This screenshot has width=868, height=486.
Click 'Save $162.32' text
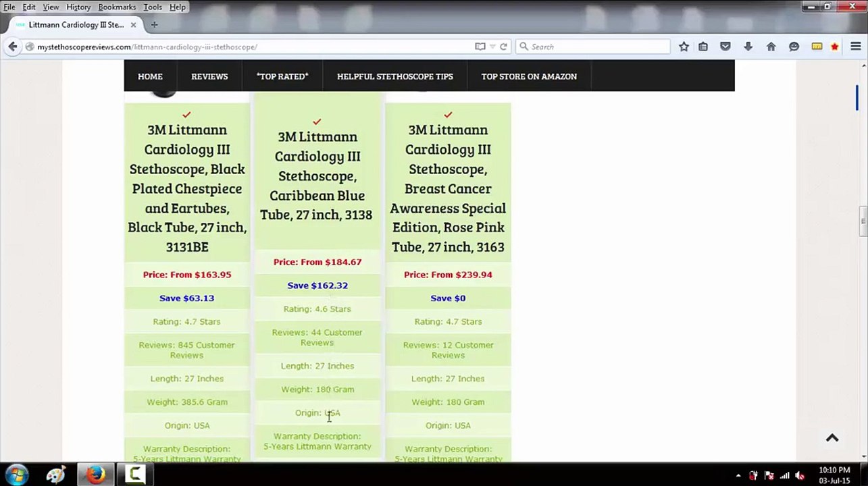click(317, 286)
